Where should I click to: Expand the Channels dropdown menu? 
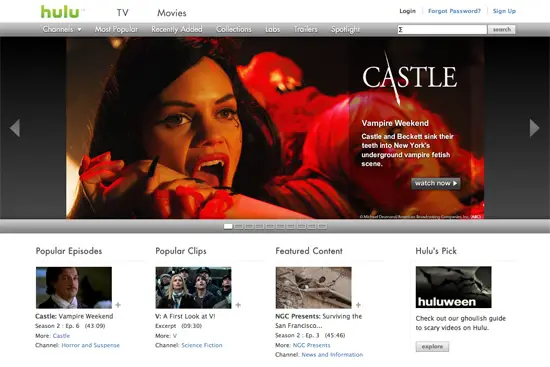[62, 29]
